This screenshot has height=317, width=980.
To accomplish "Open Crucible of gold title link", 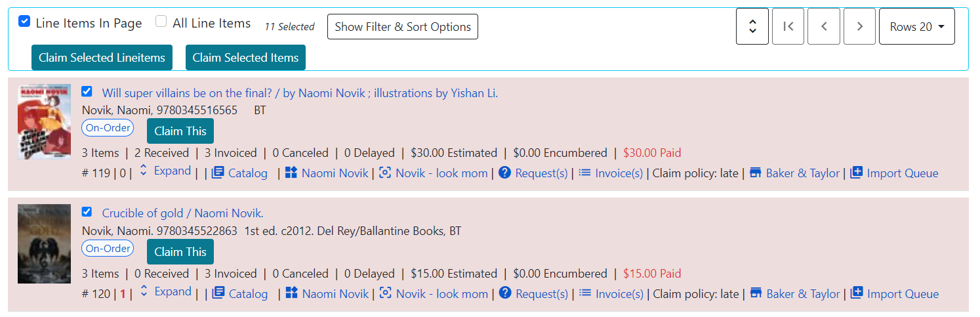I will (x=182, y=213).
